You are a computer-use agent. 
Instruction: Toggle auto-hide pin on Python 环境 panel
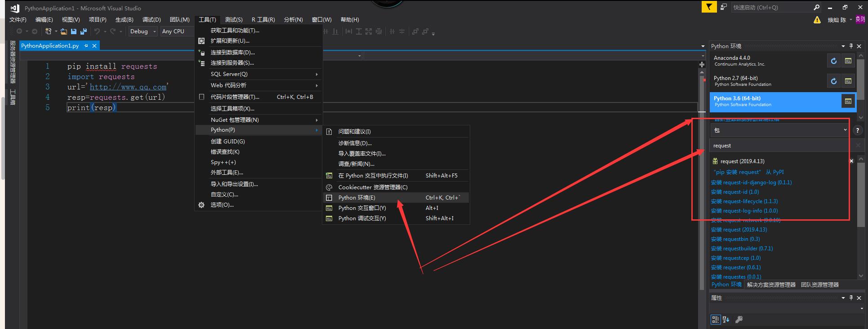click(851, 46)
